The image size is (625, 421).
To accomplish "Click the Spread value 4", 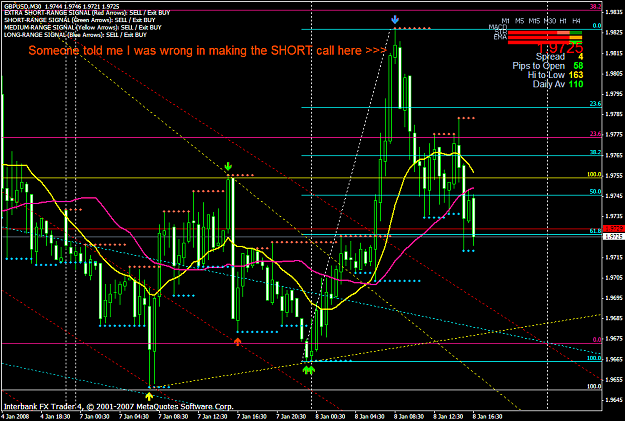I will coord(580,57).
